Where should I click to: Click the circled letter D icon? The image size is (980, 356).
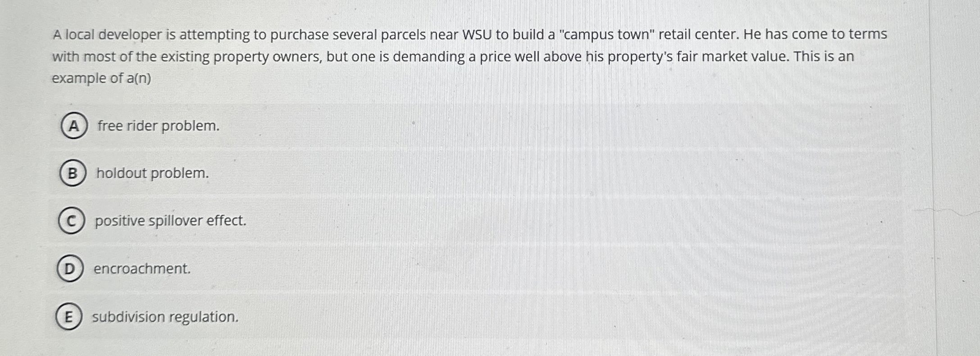70,269
